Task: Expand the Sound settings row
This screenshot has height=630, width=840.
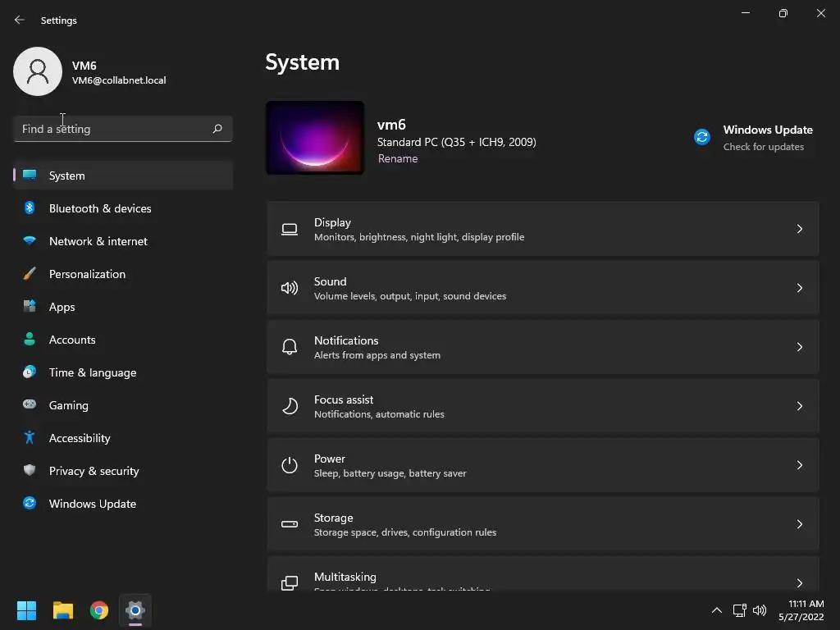Action: point(543,288)
